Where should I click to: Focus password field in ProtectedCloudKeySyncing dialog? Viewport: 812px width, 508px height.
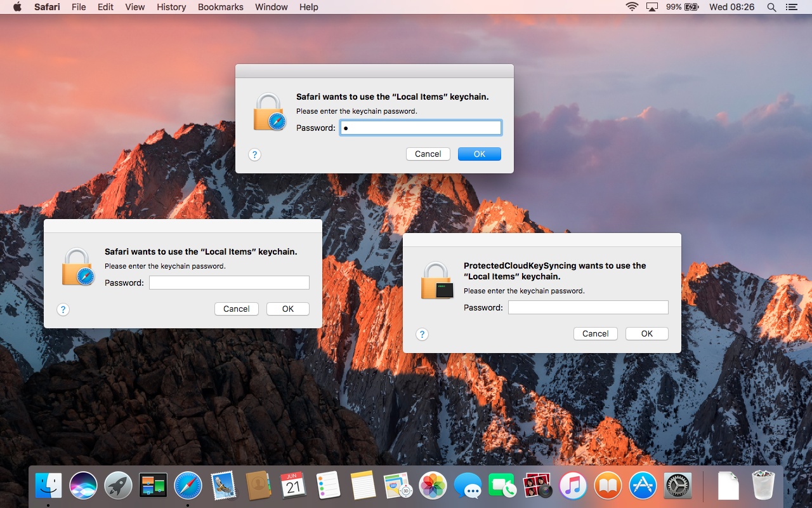click(x=588, y=307)
